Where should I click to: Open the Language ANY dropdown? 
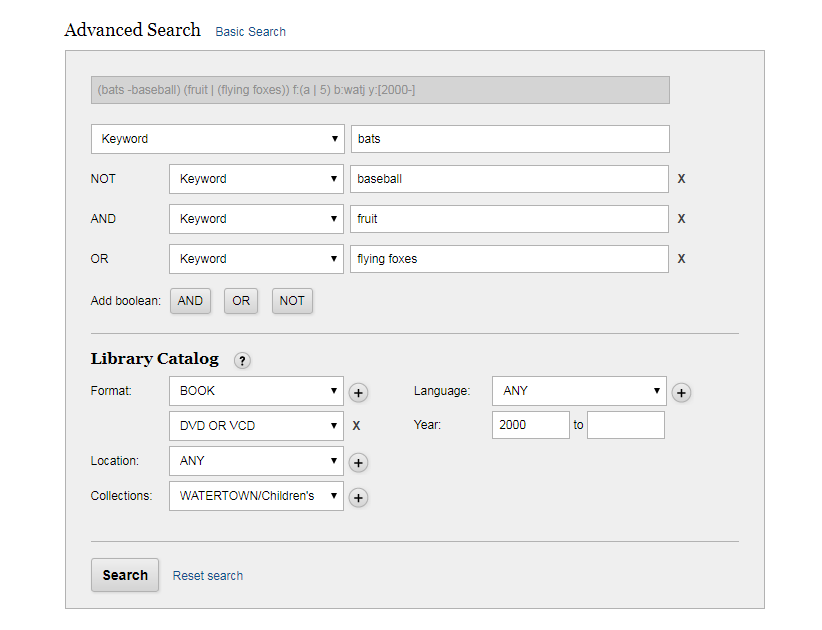pyautogui.click(x=579, y=391)
